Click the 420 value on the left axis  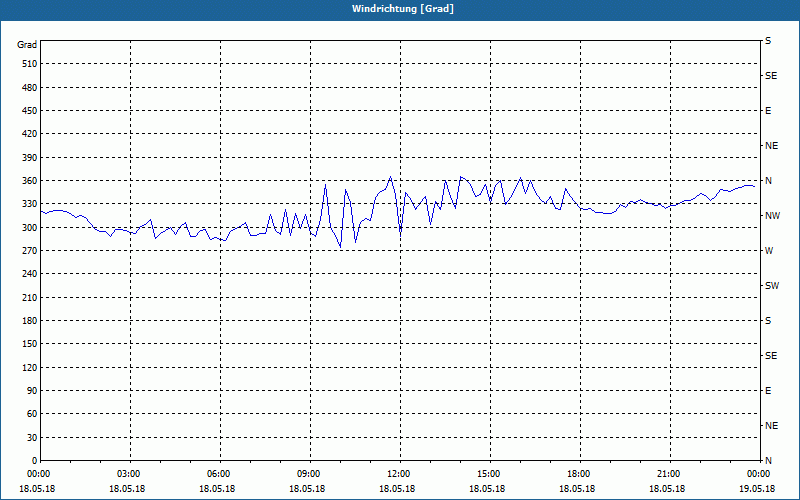pos(30,134)
